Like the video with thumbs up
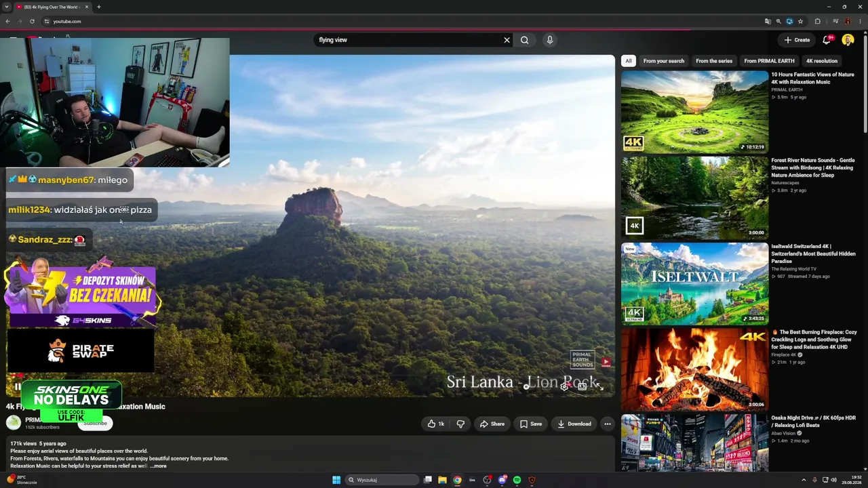Screen dimensions: 868x488 [436, 424]
